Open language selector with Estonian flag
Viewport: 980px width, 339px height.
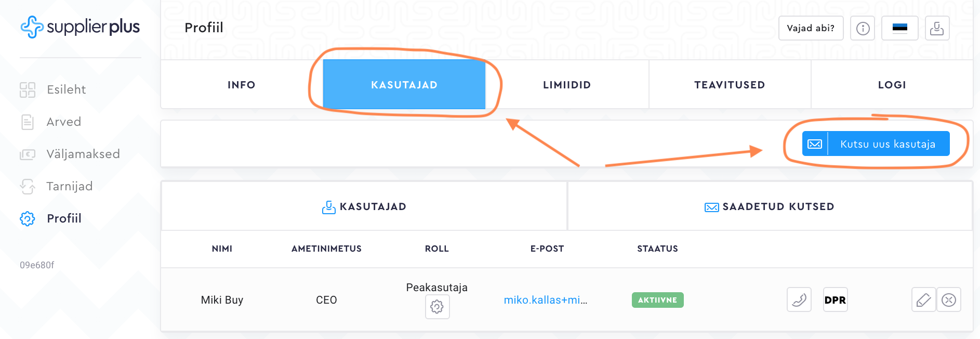(x=899, y=28)
